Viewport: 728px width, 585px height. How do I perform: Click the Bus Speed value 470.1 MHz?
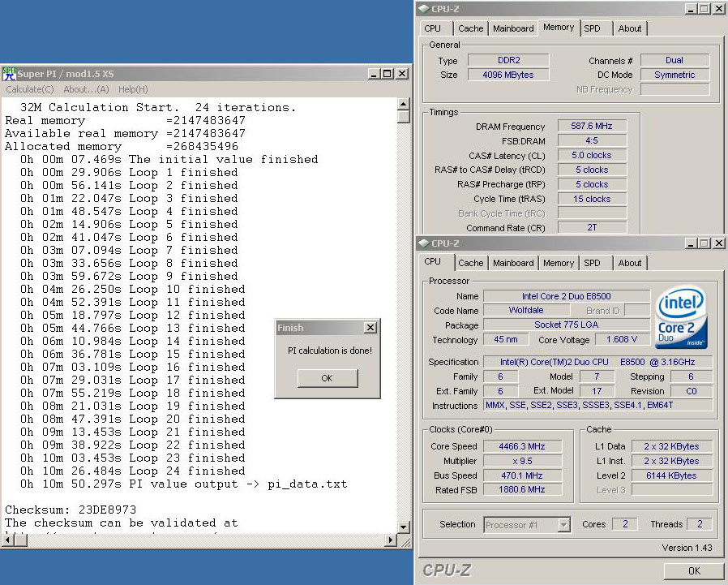(x=522, y=475)
